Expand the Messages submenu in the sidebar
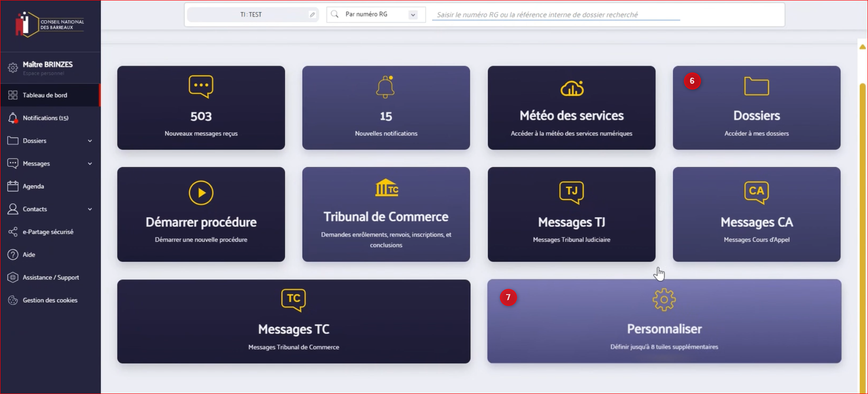Image resolution: width=868 pixels, height=394 pixels. 90,164
